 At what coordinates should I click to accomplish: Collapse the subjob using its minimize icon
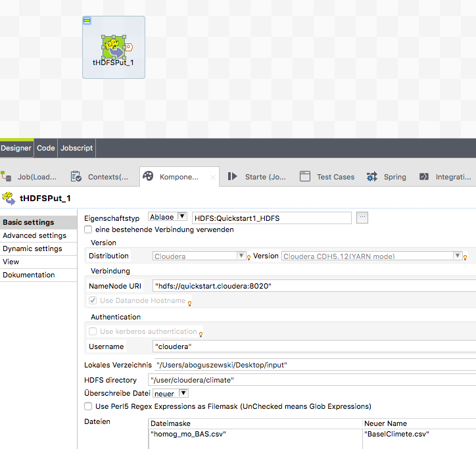(87, 21)
